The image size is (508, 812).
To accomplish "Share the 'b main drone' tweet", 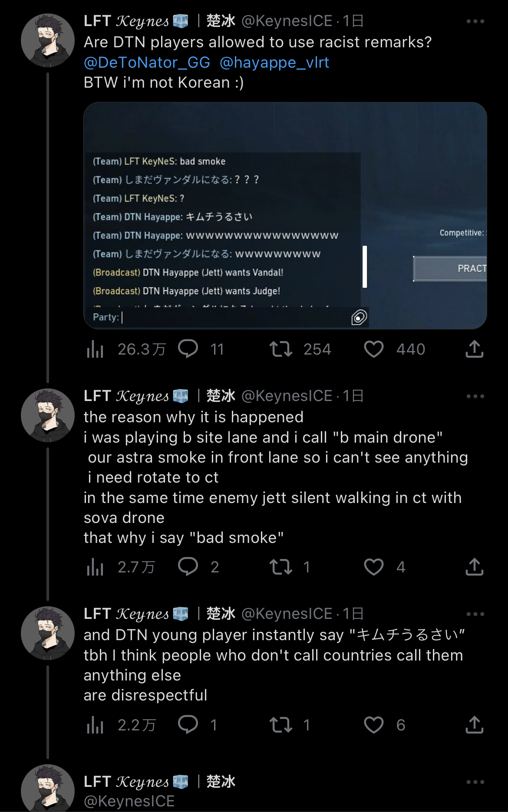I will (x=474, y=567).
